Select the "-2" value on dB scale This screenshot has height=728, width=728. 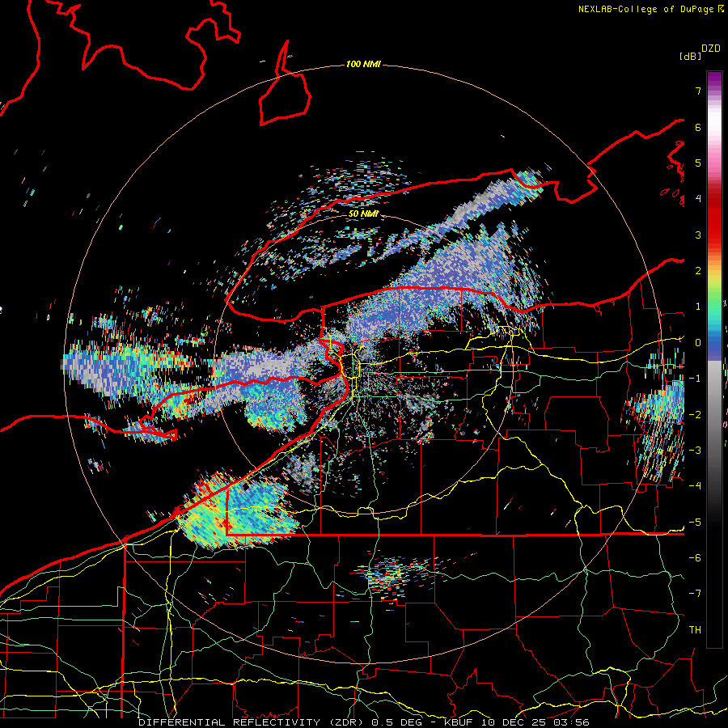coord(695,414)
